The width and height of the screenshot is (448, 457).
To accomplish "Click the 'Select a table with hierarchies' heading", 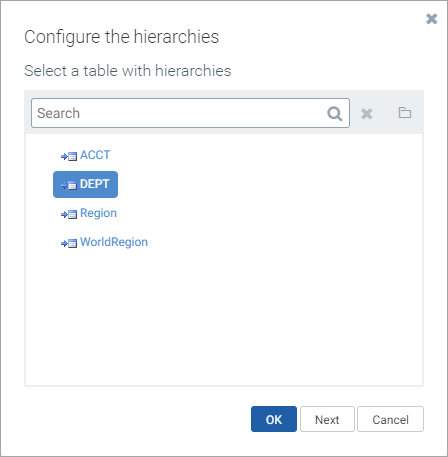I will coord(128,71).
